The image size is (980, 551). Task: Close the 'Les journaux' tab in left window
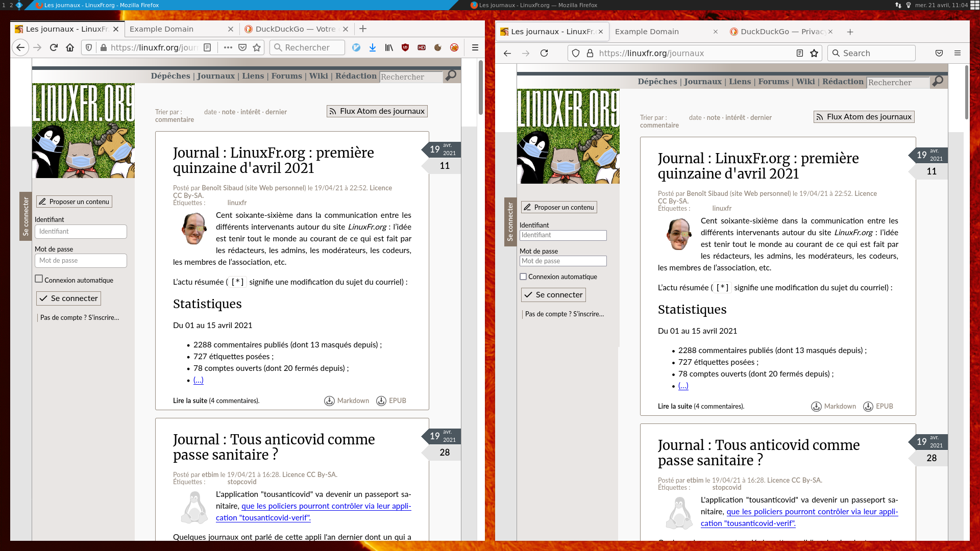point(116,29)
